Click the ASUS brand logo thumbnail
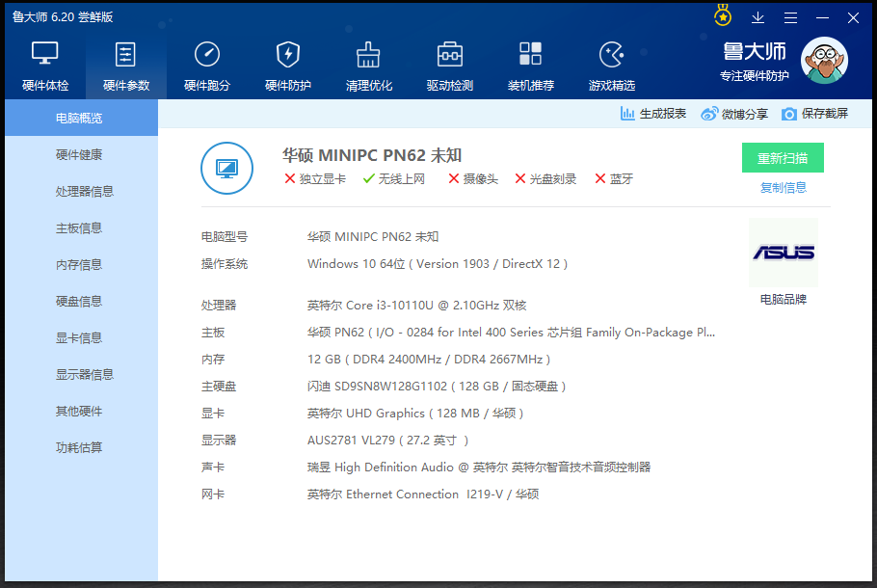Image resolution: width=877 pixels, height=588 pixels. (x=783, y=253)
